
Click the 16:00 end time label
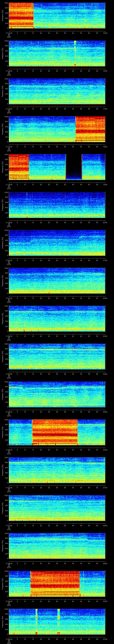pyautogui.click(x=105, y=71)
